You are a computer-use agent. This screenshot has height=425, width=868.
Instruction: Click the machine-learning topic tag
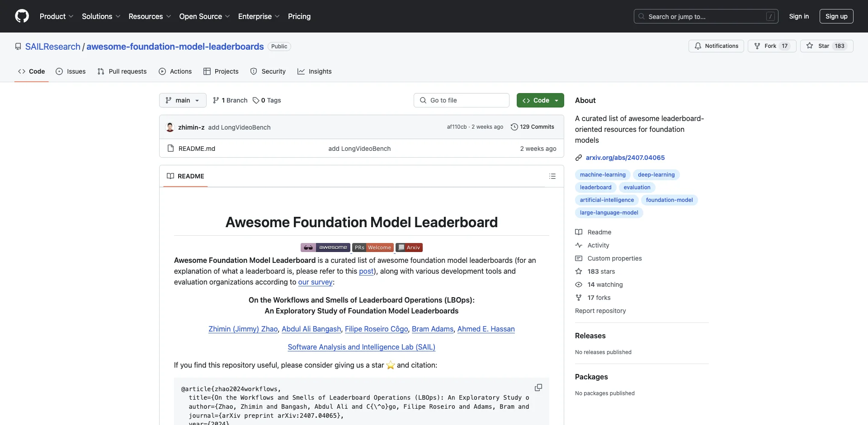[x=603, y=175]
